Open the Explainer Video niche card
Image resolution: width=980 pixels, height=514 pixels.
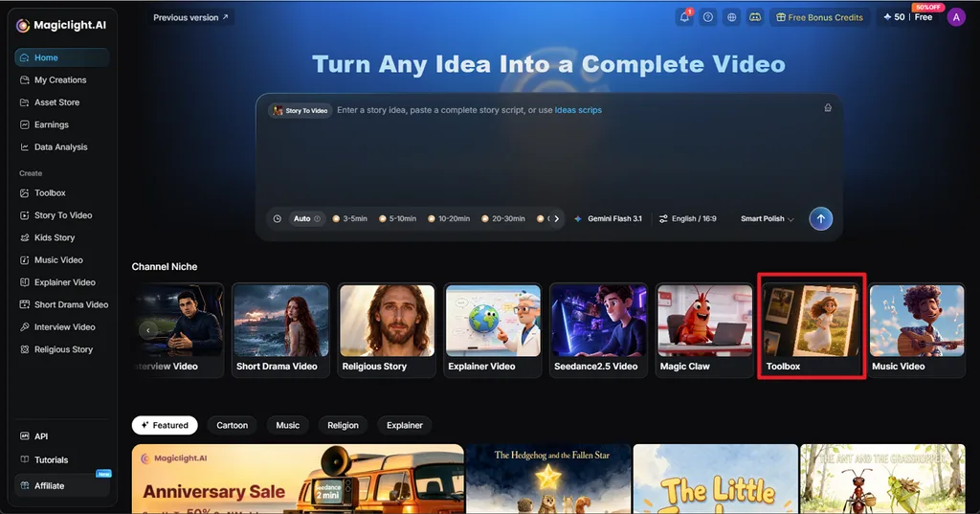coord(493,330)
